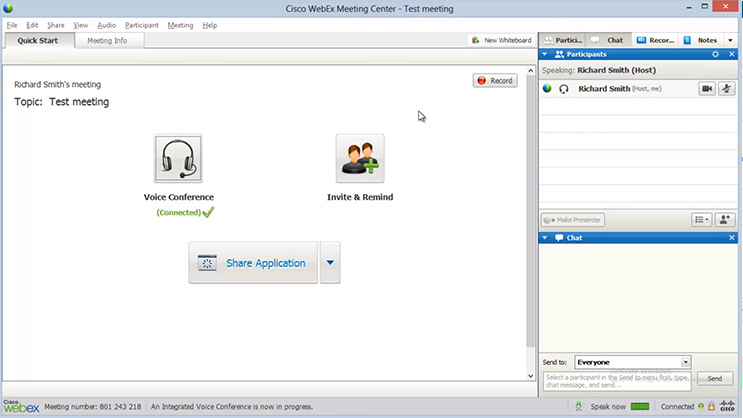Click the Cisco logo in status bar
This screenshot has height=418, width=743.
[727, 406]
